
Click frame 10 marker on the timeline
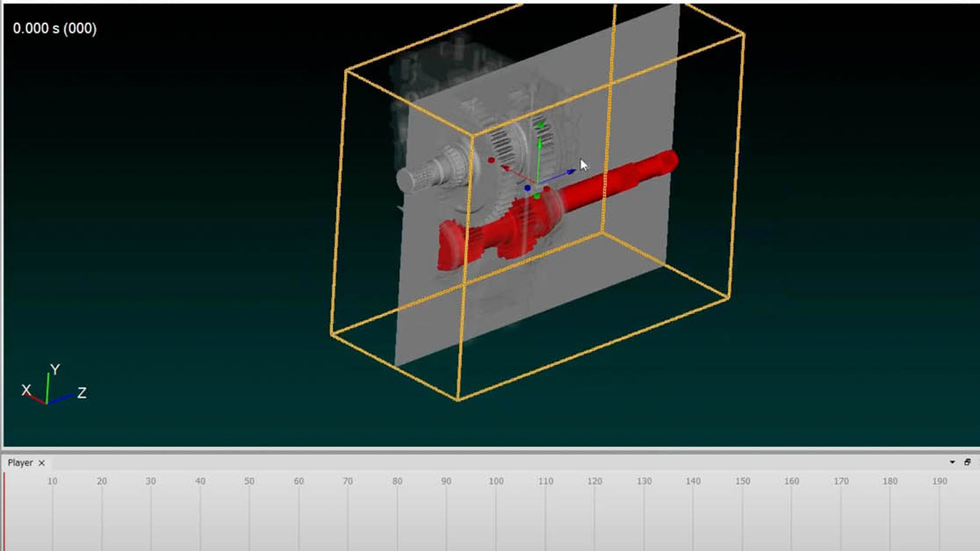pyautogui.click(x=52, y=481)
